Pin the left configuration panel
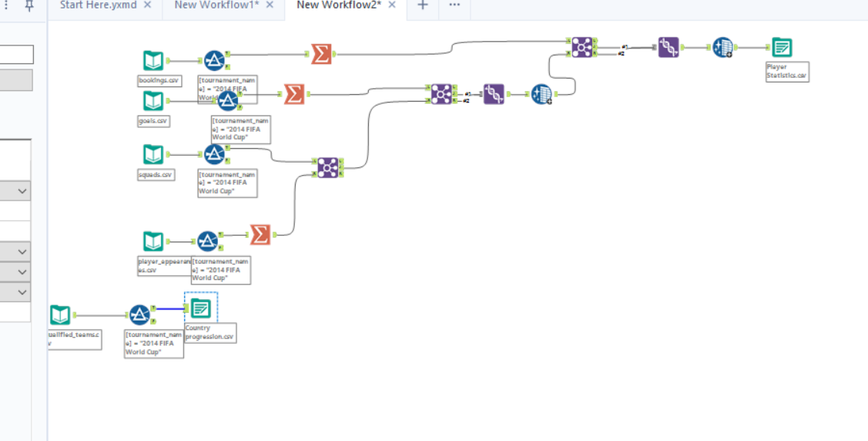The height and width of the screenshot is (441, 868). coord(30,5)
